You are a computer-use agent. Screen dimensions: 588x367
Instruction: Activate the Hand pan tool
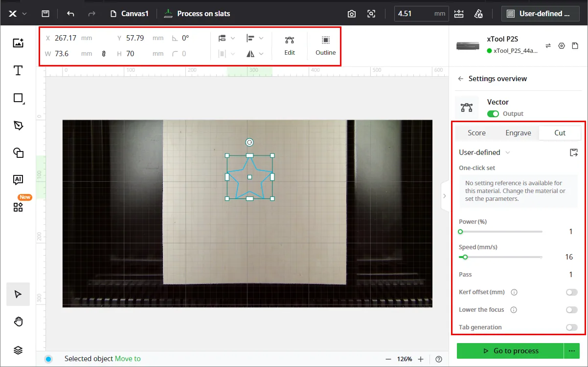(18, 322)
